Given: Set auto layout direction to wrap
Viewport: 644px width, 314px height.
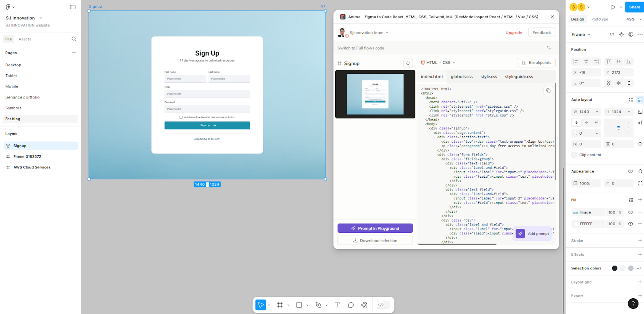Looking at the screenshot, I should (597, 122).
